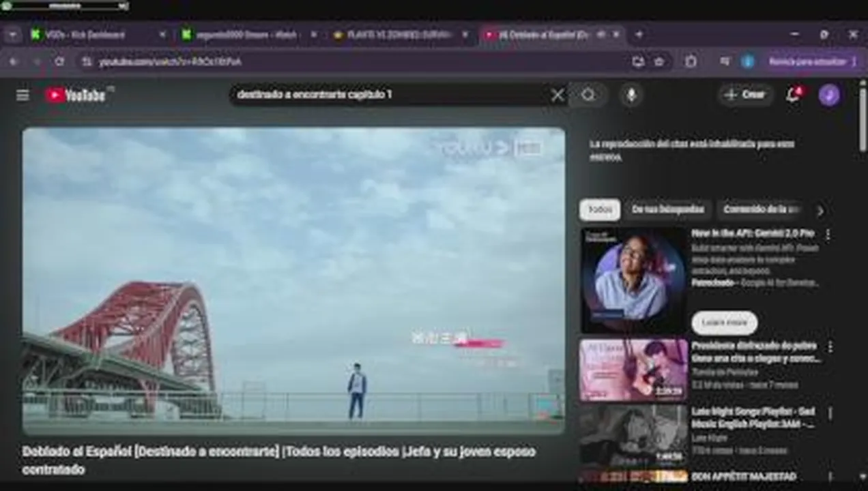Open media controls icon in toolbar
The image size is (868, 491).
point(725,61)
